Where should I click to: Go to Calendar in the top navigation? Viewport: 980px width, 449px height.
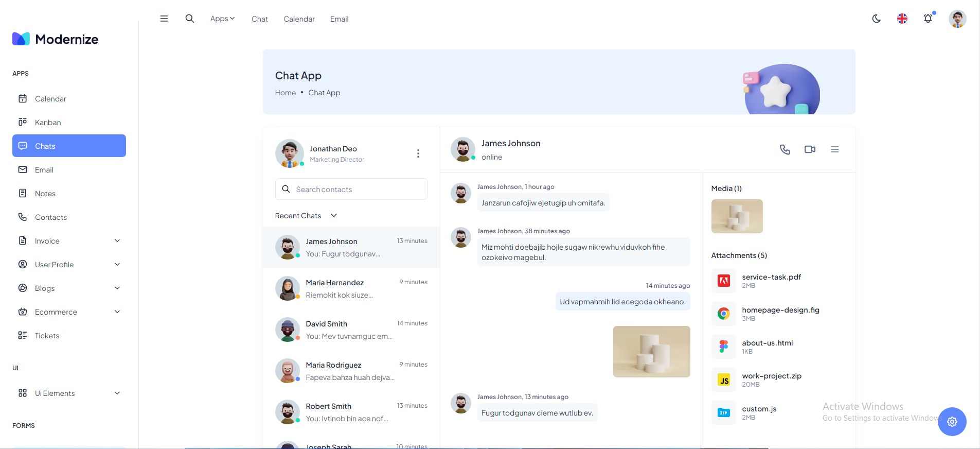point(299,19)
